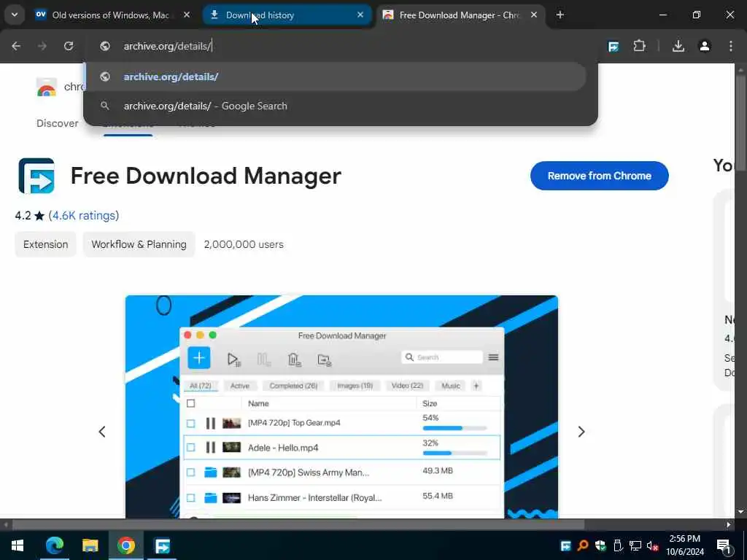Open the Free Download Manager extension icon in toolbar
The image size is (747, 560).
click(x=613, y=46)
